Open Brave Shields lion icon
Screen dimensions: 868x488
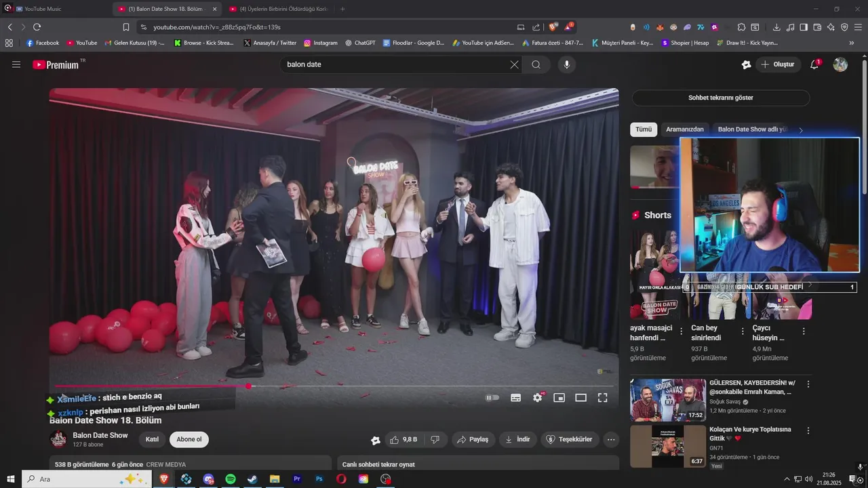click(553, 27)
